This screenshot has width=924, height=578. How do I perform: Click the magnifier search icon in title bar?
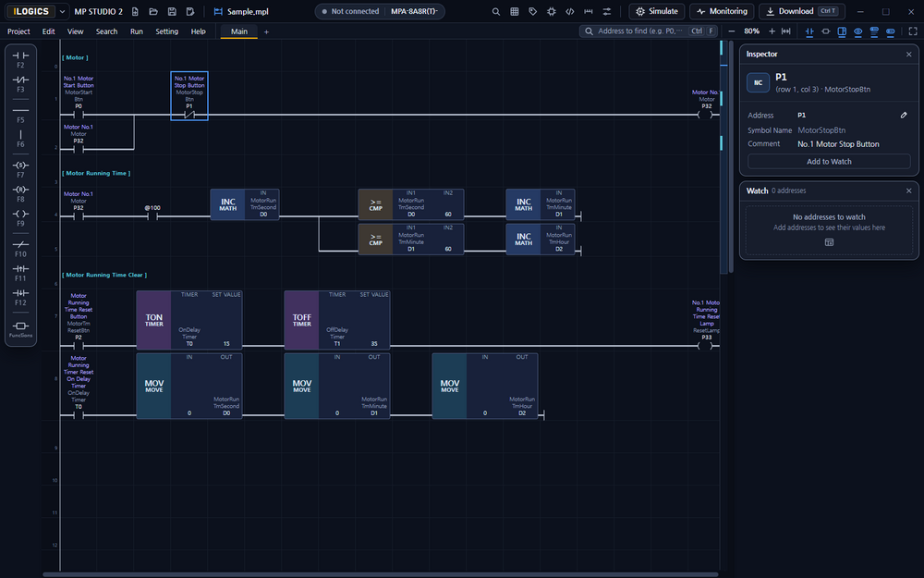[x=496, y=11]
